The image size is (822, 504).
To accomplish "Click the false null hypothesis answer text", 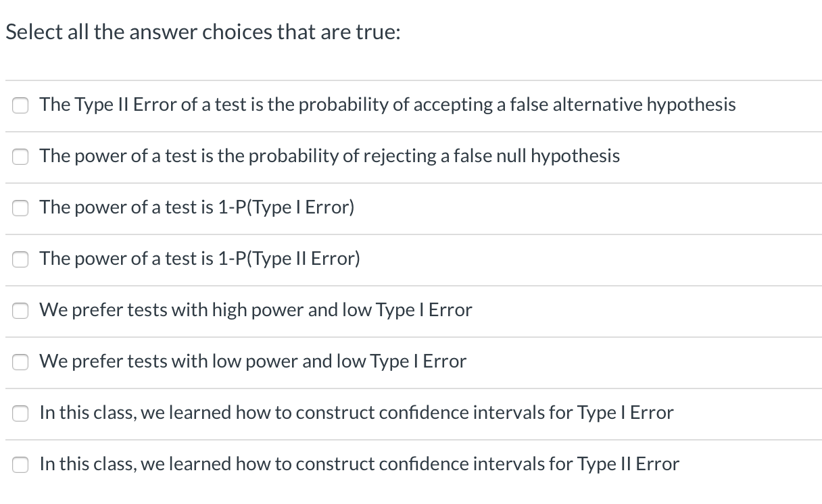I will [329, 157].
